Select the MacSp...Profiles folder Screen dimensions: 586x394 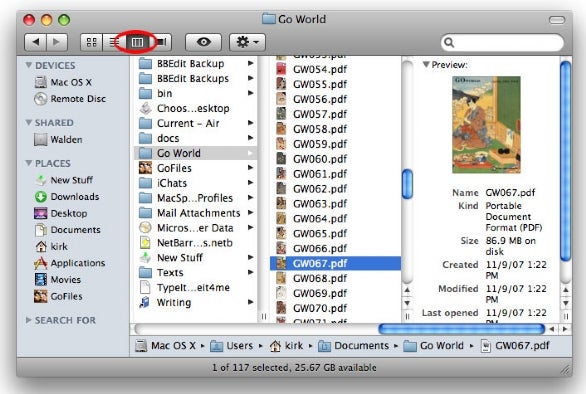196,198
